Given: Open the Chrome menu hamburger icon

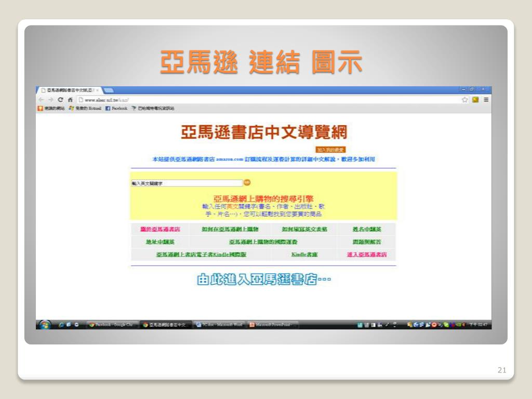Looking at the screenshot, I should pos(486,100).
